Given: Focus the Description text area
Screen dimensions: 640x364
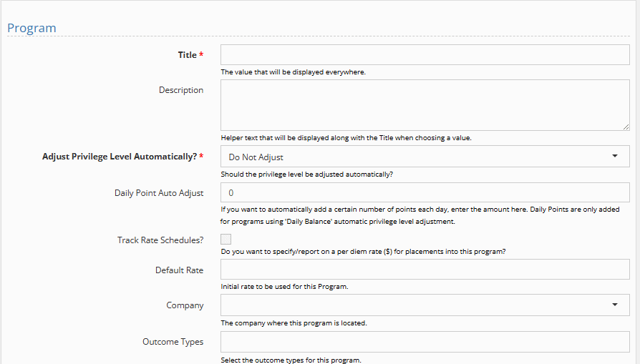Looking at the screenshot, I should [425, 104].
